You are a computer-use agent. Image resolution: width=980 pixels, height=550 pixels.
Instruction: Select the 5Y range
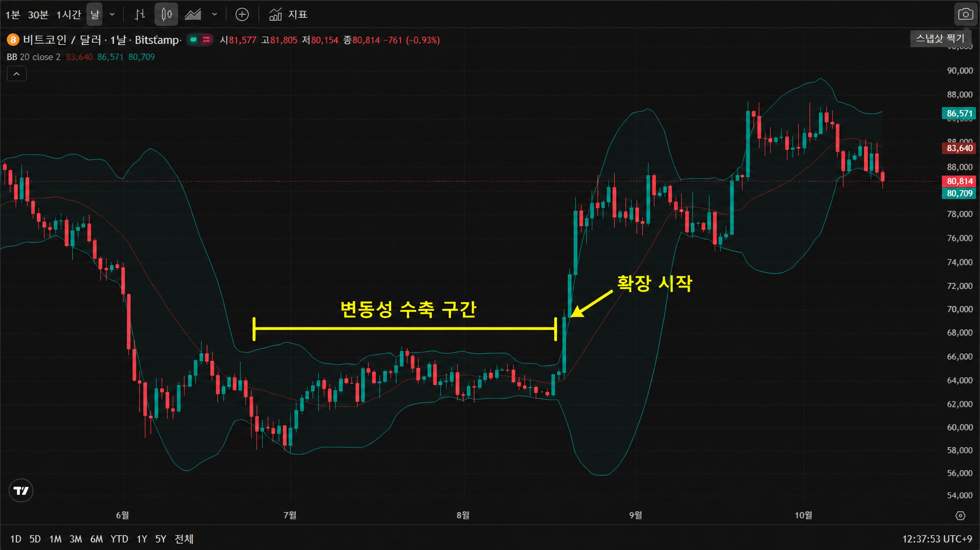(x=160, y=539)
